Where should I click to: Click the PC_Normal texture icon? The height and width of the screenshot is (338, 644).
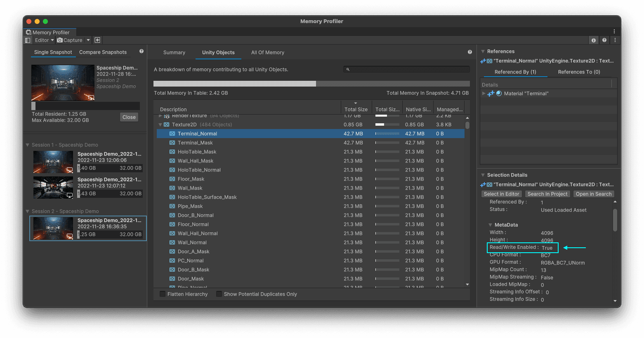pos(172,261)
